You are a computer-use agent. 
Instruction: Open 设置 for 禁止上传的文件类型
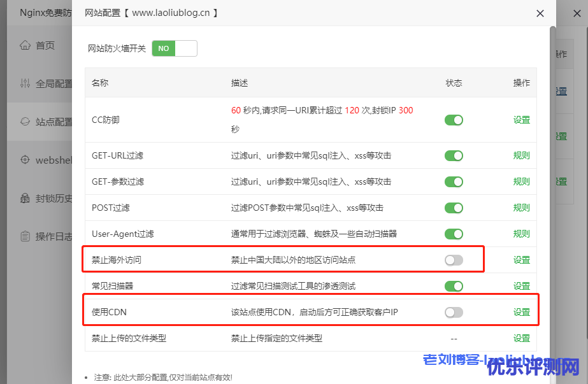[x=521, y=338]
